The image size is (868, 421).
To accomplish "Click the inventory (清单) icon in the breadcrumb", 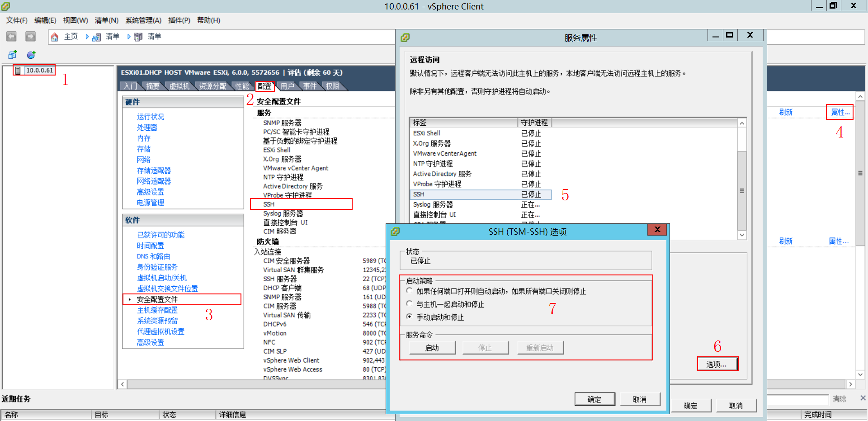I will (96, 37).
